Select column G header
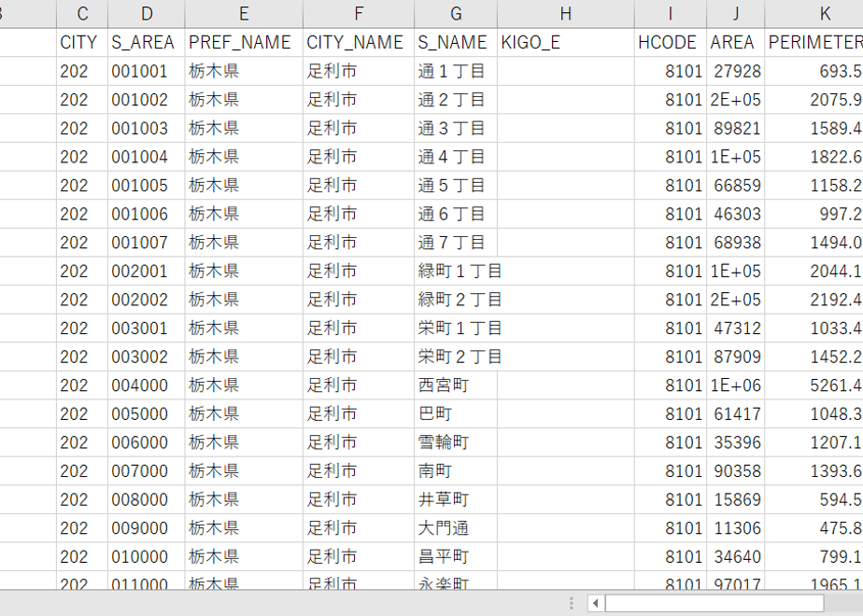This screenshot has width=863, height=616. coord(456,14)
